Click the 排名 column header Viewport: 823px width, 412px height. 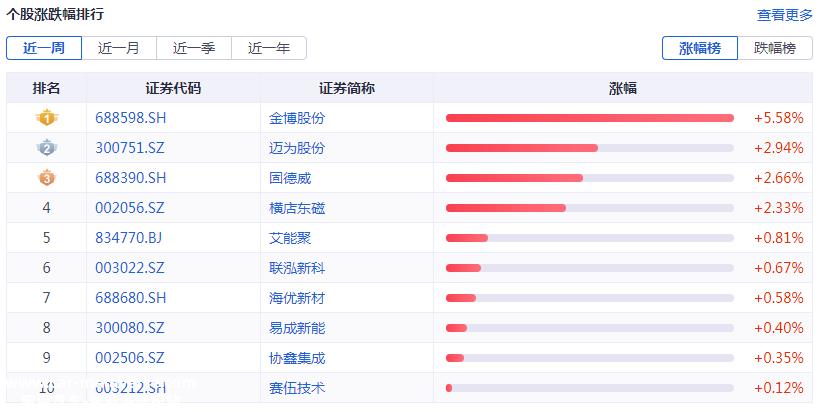coord(46,88)
